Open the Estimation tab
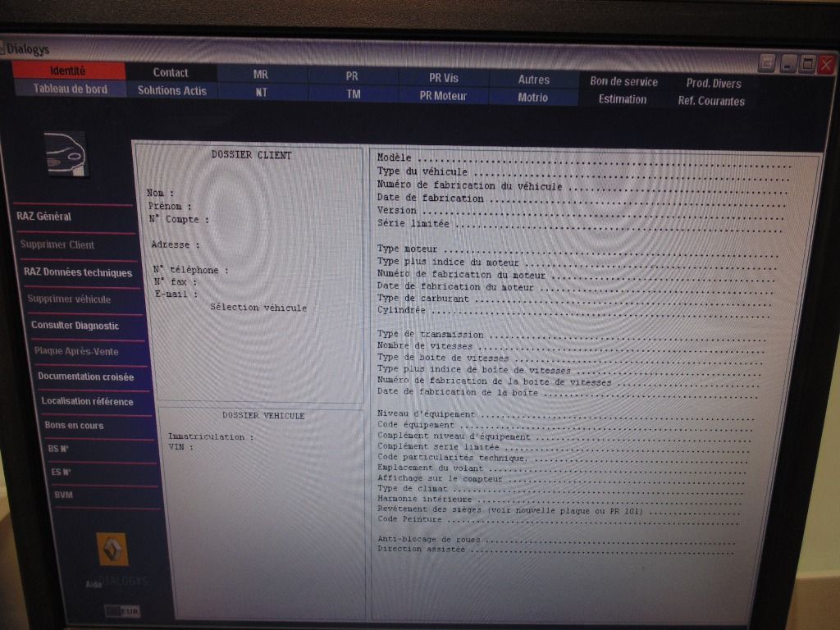The image size is (840, 630). pos(623,99)
